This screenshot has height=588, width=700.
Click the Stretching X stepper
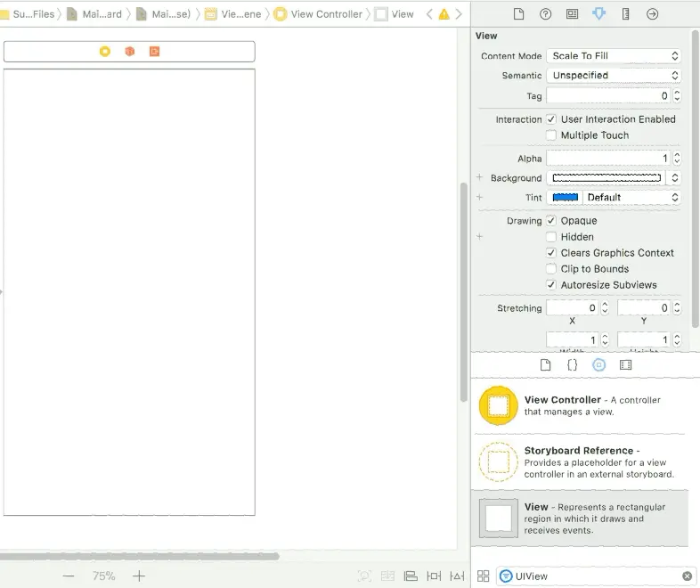(605, 307)
